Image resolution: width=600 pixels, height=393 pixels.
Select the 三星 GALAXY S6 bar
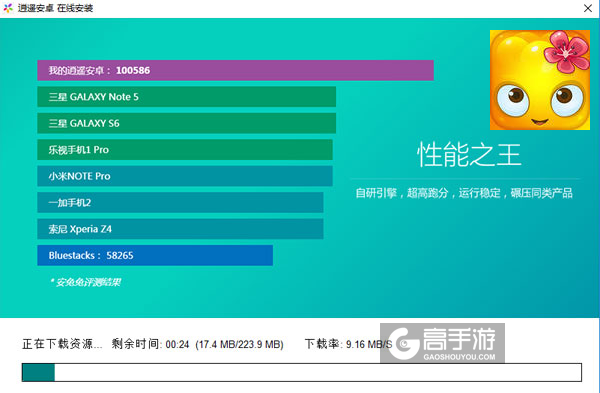pos(186,123)
